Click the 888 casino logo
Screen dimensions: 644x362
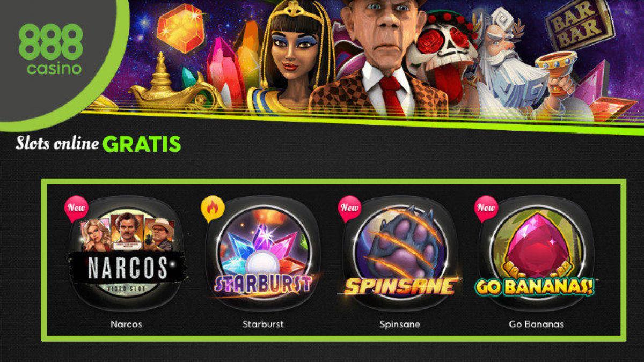(50, 49)
